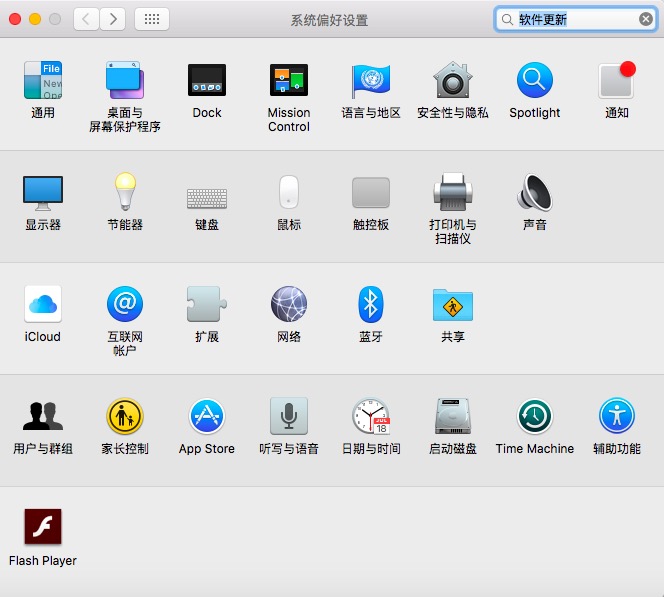Viewport: 664px width, 597px height.
Task: Open 节能器 (Energy Saver) pane
Action: pyautogui.click(x=125, y=193)
